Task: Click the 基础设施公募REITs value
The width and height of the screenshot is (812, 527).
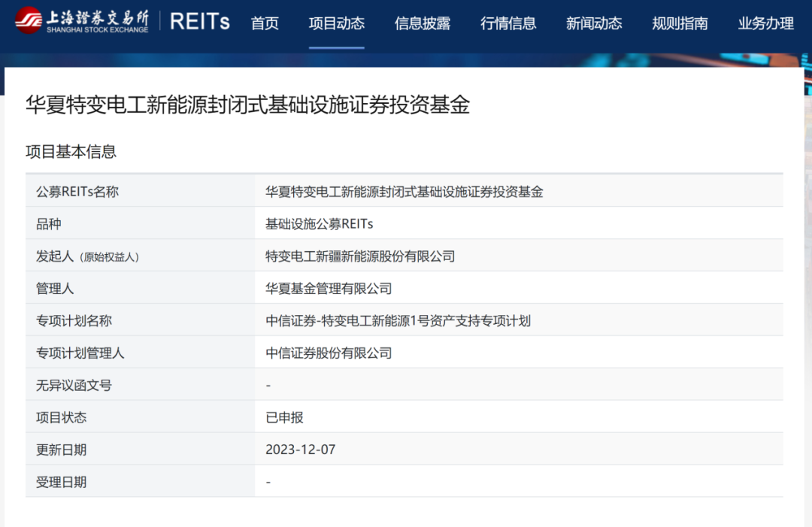Action: [x=319, y=223]
